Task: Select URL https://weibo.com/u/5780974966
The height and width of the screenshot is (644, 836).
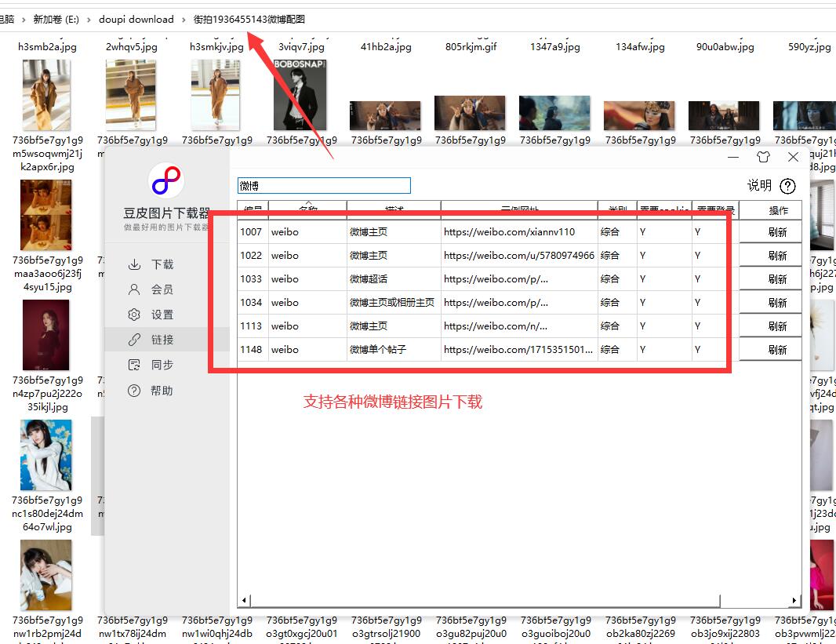Action: tap(518, 256)
